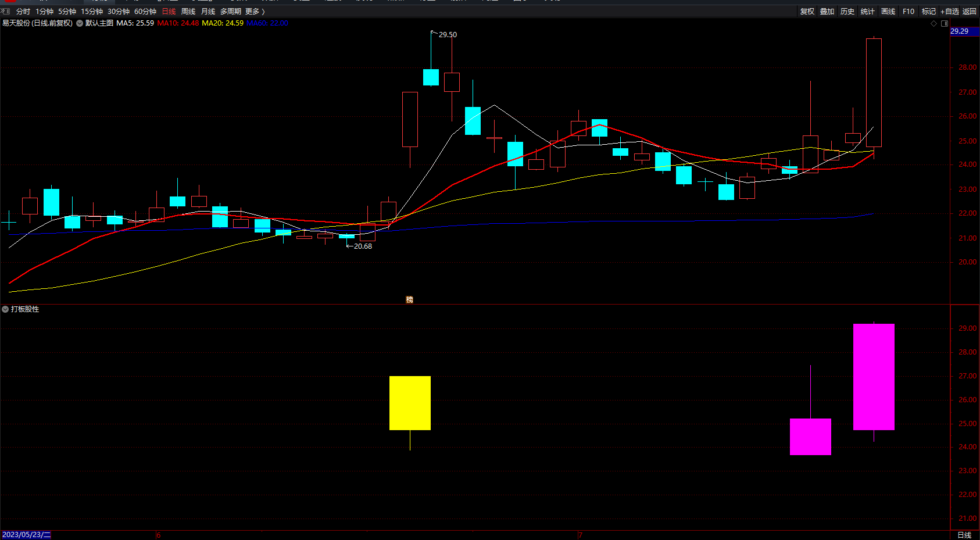Switch to the 周线 weekly tab
This screenshot has width=980, height=540.
click(x=188, y=12)
